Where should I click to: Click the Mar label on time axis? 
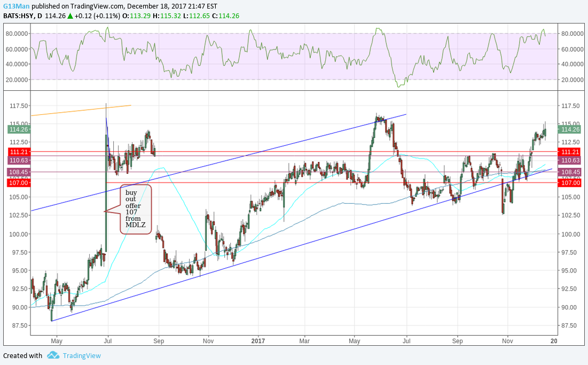304,341
